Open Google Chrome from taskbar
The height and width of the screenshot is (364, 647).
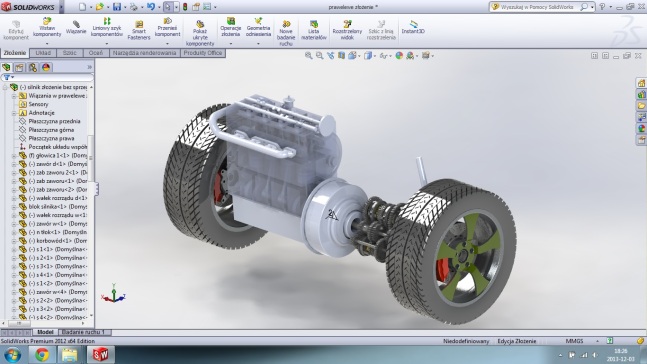point(42,355)
